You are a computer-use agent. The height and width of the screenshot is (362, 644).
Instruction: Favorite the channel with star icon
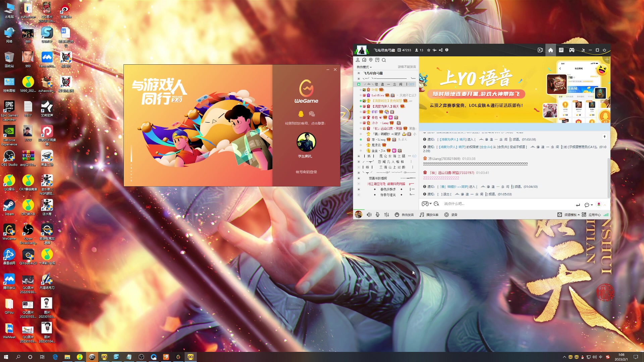[x=429, y=50]
